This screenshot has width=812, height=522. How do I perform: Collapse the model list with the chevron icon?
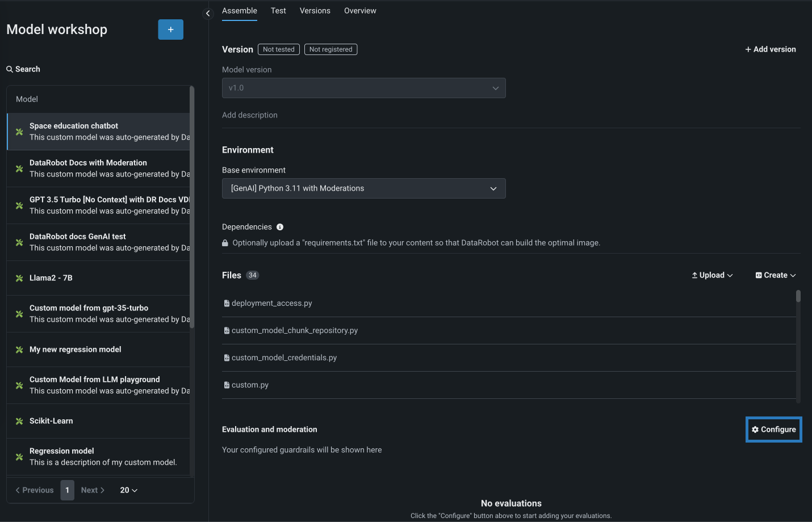tap(208, 12)
